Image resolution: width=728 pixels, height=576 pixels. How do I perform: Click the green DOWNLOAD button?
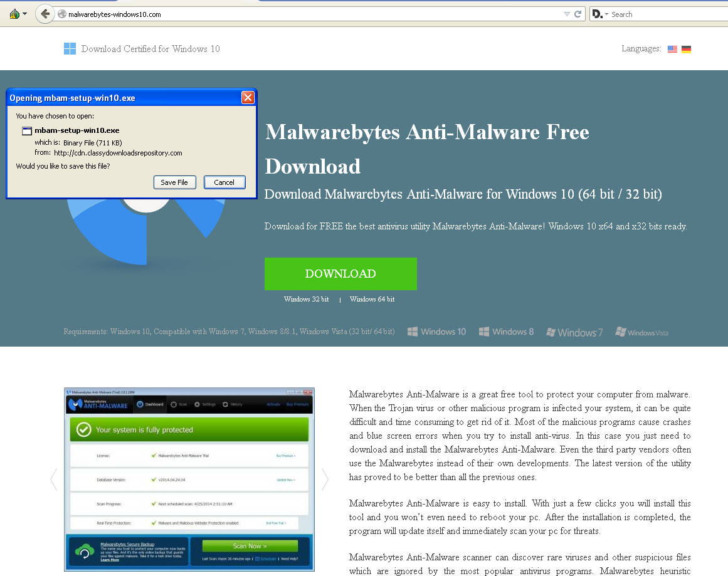point(340,274)
